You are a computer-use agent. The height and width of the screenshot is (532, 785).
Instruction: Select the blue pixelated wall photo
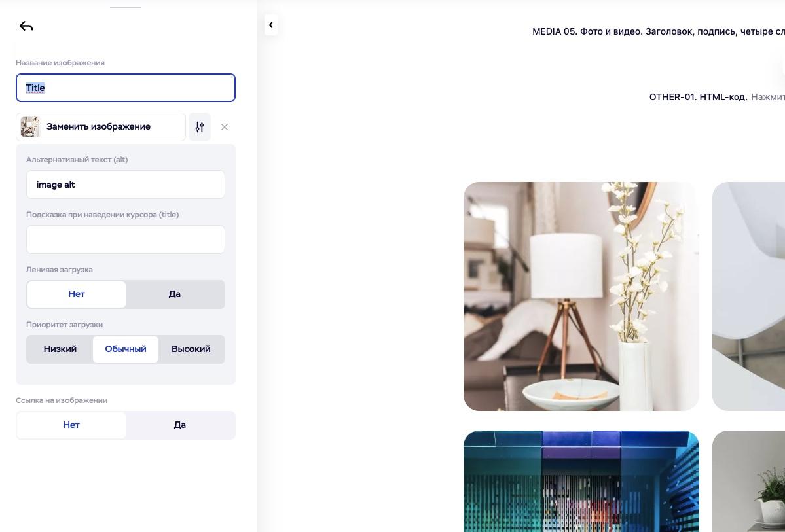pyautogui.click(x=581, y=481)
